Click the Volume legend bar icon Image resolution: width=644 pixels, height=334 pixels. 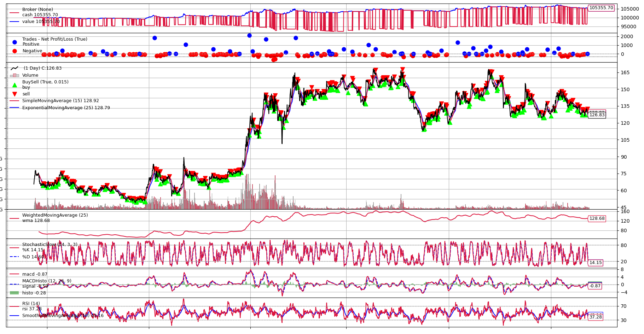click(x=14, y=75)
